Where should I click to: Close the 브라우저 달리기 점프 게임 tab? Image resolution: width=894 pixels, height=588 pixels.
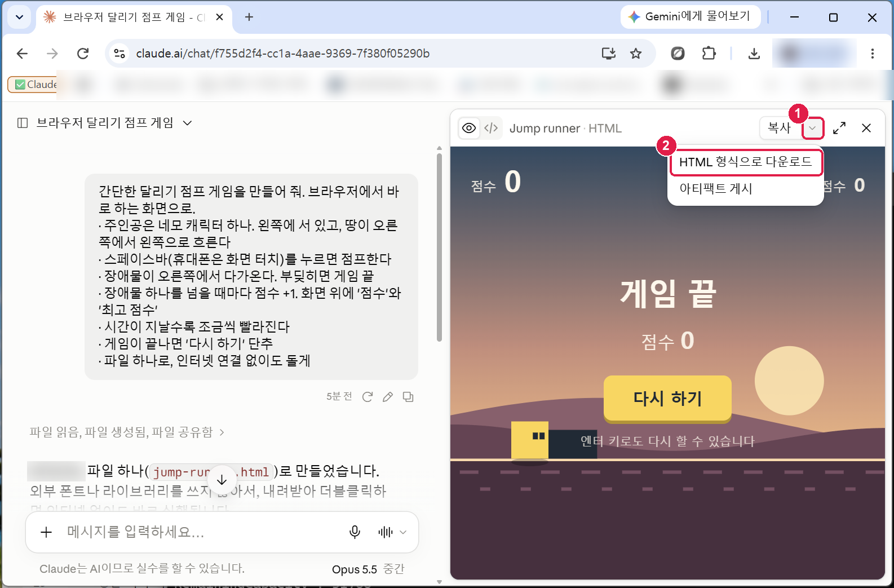click(220, 17)
